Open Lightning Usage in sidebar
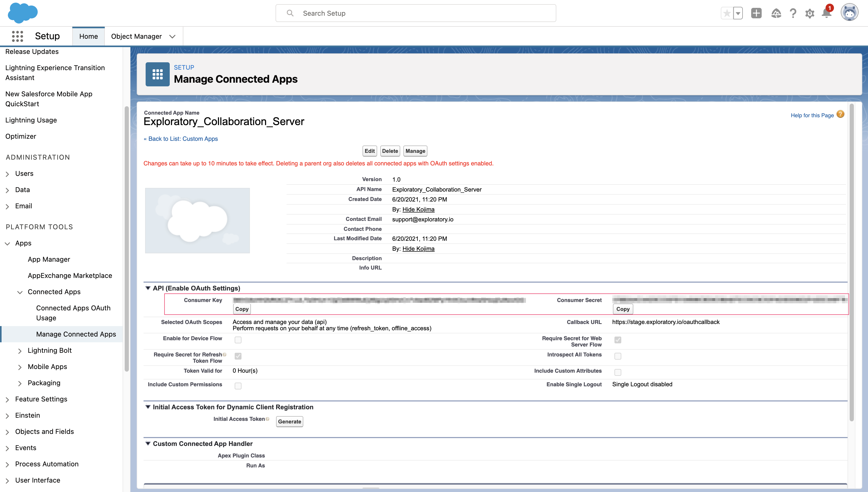Image resolution: width=868 pixels, height=492 pixels. [x=31, y=120]
